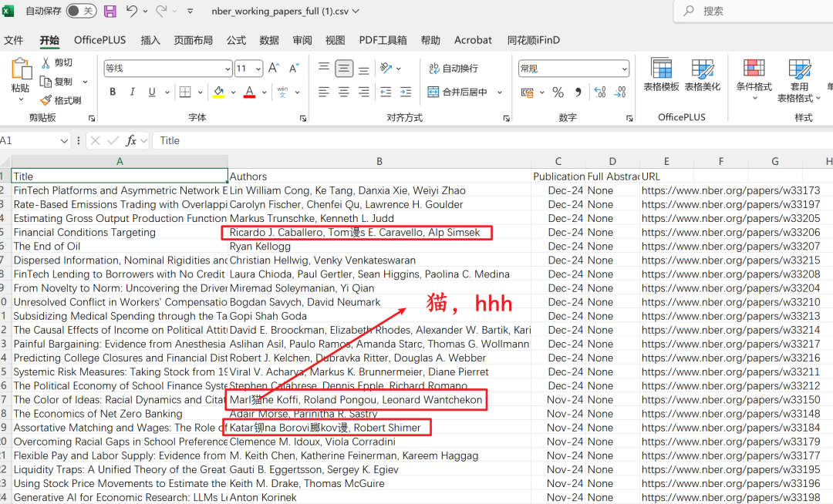This screenshot has height=504, width=833.
Task: Open the 文件 File tab
Action: tap(14, 40)
